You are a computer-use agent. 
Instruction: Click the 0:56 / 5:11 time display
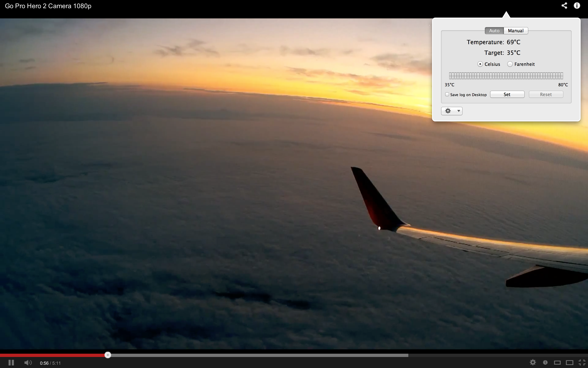coord(50,363)
